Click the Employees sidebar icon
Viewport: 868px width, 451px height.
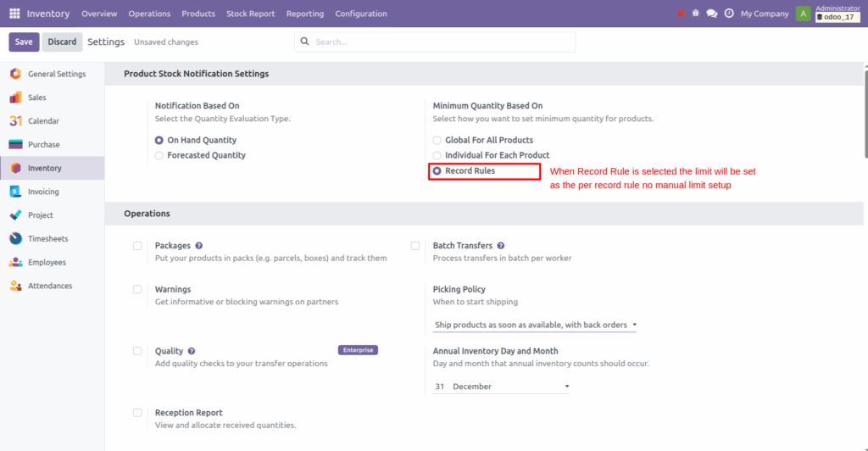[x=15, y=262]
